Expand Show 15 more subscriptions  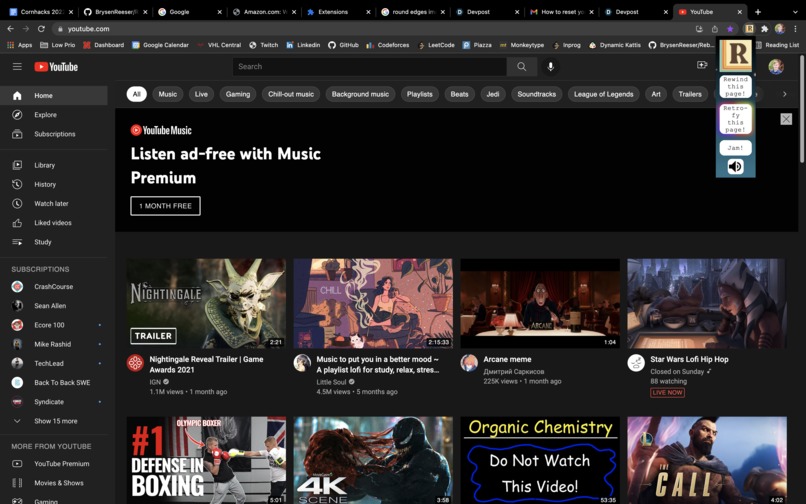[54, 421]
